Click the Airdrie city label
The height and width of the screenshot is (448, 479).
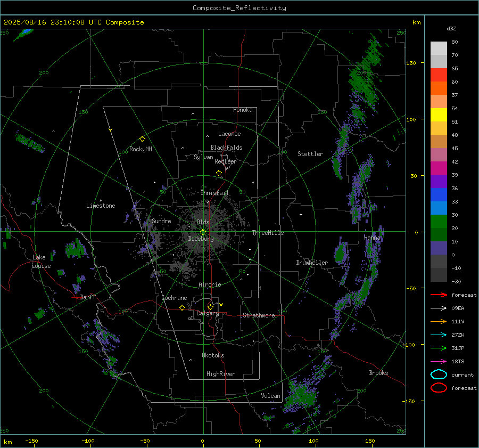(x=210, y=284)
